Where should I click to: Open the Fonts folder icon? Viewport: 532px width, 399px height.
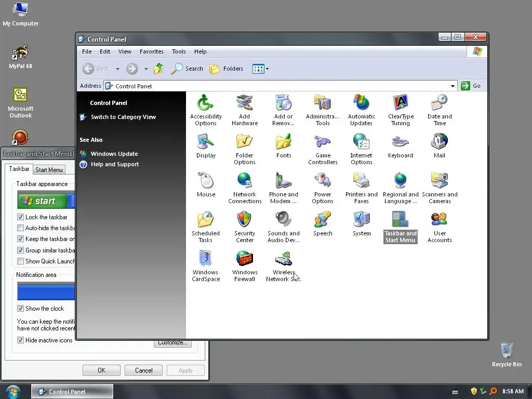pos(284,141)
